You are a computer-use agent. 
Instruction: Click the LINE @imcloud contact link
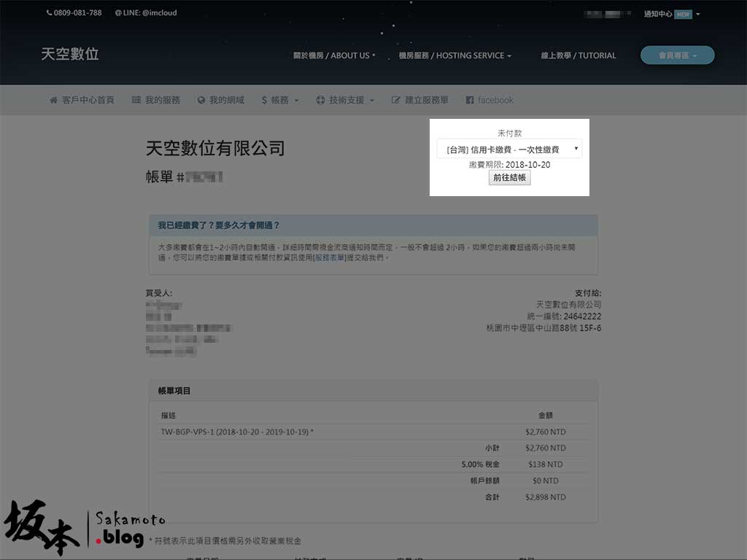(x=146, y=13)
